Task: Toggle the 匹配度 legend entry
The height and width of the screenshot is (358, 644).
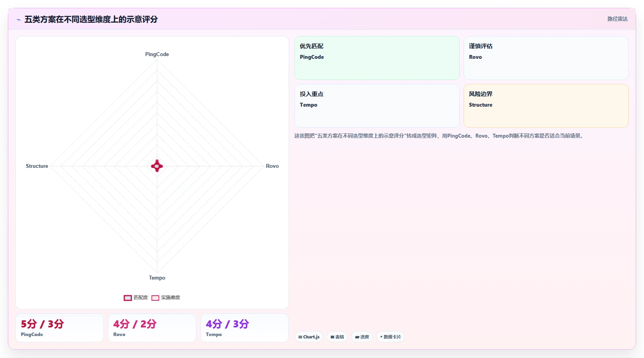Action: coord(136,298)
